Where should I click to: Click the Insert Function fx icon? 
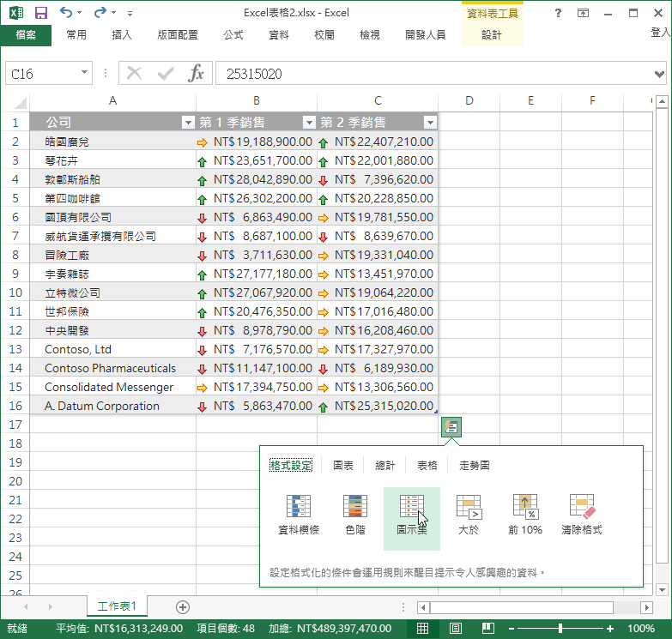coord(196,73)
